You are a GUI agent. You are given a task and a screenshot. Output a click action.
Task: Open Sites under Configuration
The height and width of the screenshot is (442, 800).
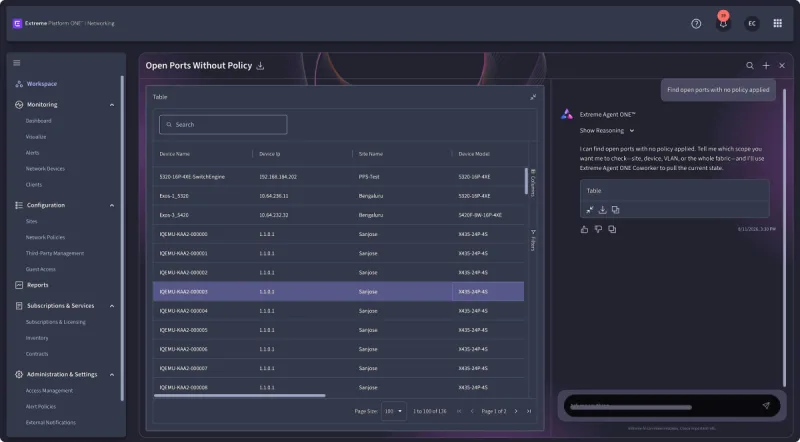[31, 222]
